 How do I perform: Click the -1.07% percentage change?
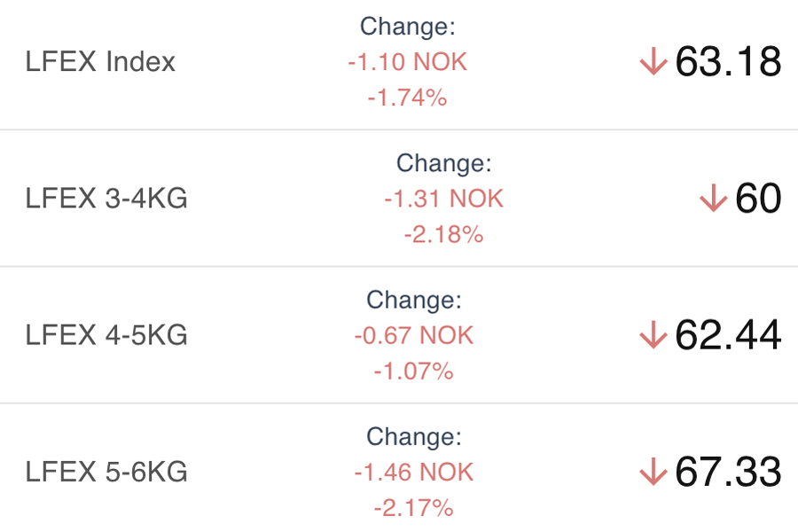414,371
